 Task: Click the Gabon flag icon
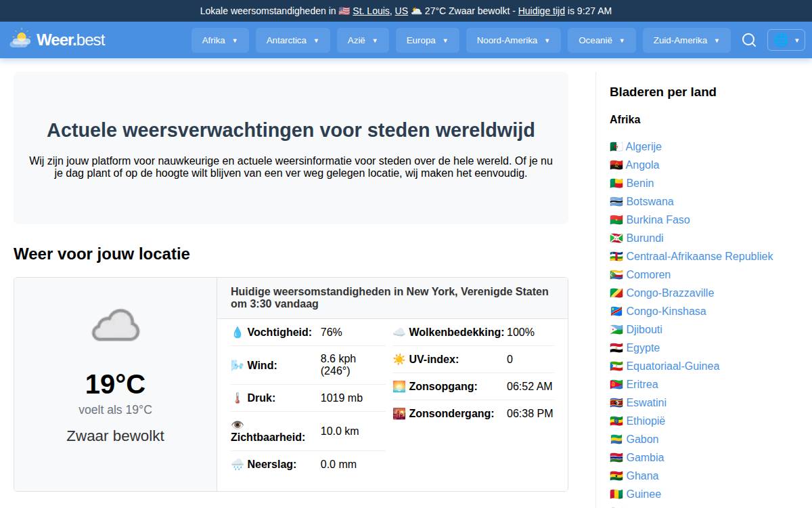coord(616,440)
